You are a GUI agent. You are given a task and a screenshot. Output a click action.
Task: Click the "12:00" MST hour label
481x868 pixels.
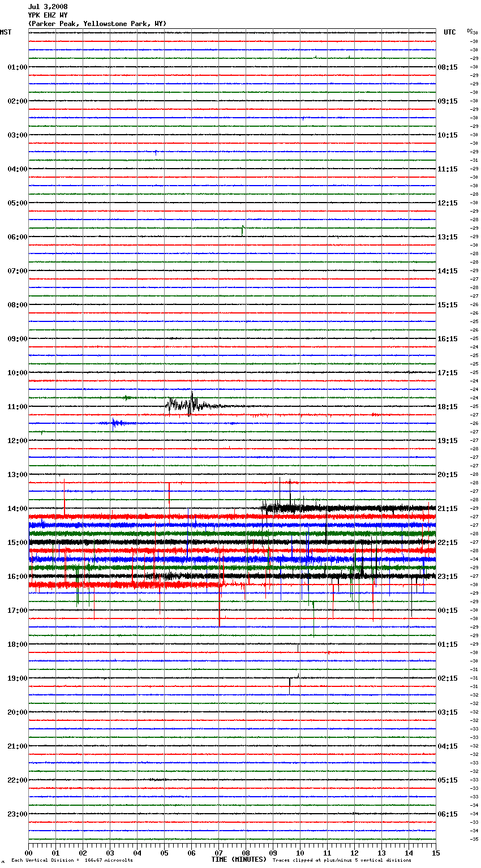[17, 441]
